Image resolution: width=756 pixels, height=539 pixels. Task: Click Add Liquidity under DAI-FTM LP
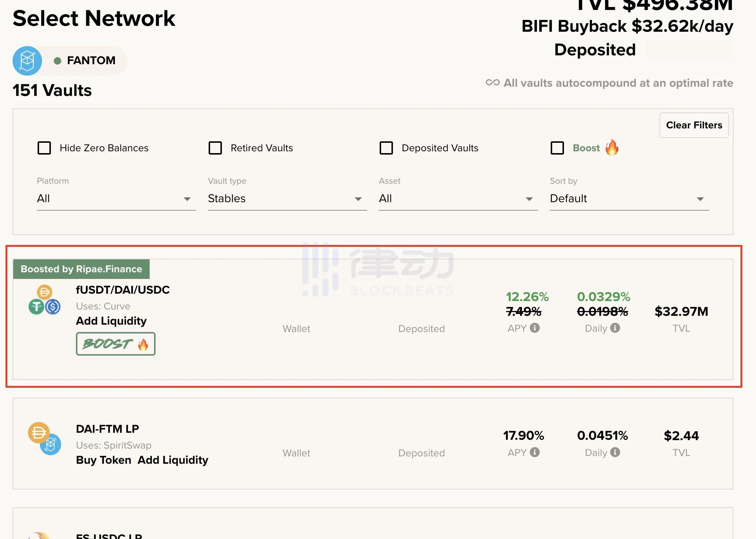tap(173, 460)
